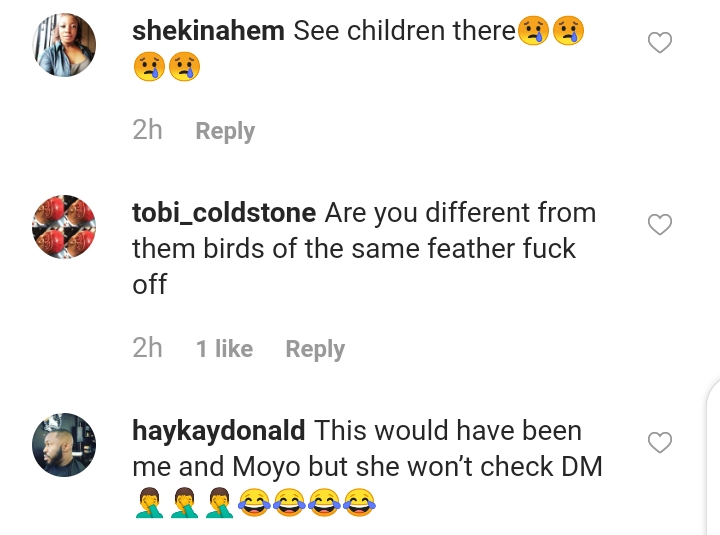720x535 pixels.
Task: Reply to shekinahem's comment
Action: [x=225, y=131]
